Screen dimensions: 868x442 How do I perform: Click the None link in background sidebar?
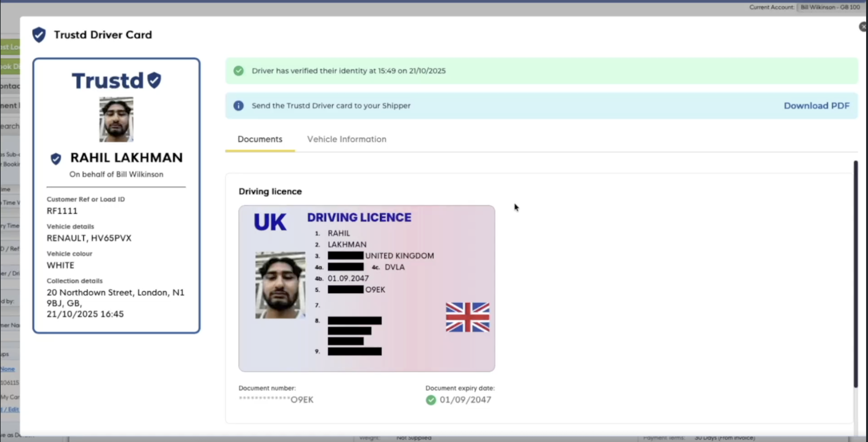click(x=7, y=369)
